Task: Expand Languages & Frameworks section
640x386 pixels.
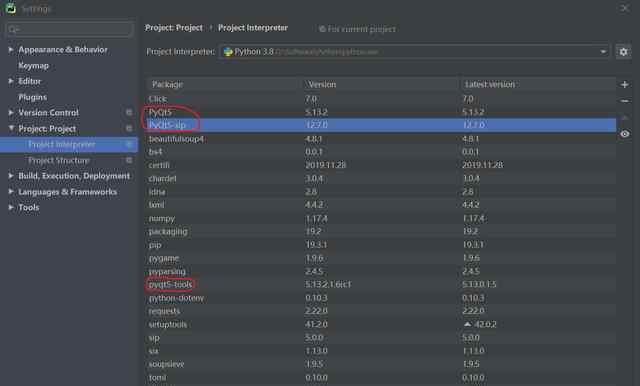Action: pos(11,191)
